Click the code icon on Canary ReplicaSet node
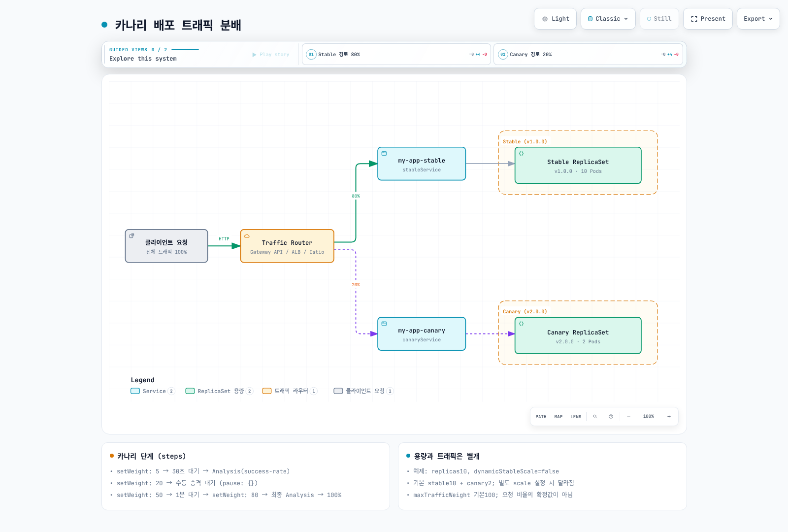788x532 pixels. tap(521, 324)
